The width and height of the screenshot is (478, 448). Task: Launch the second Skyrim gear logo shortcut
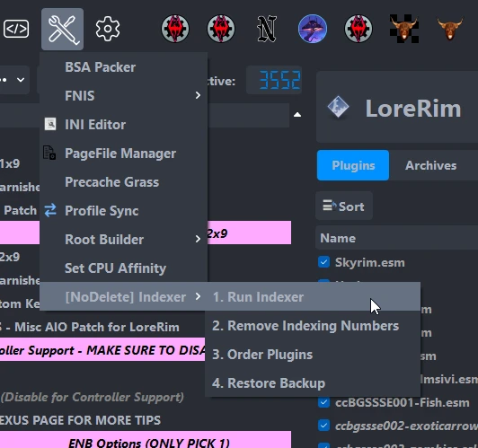click(221, 29)
